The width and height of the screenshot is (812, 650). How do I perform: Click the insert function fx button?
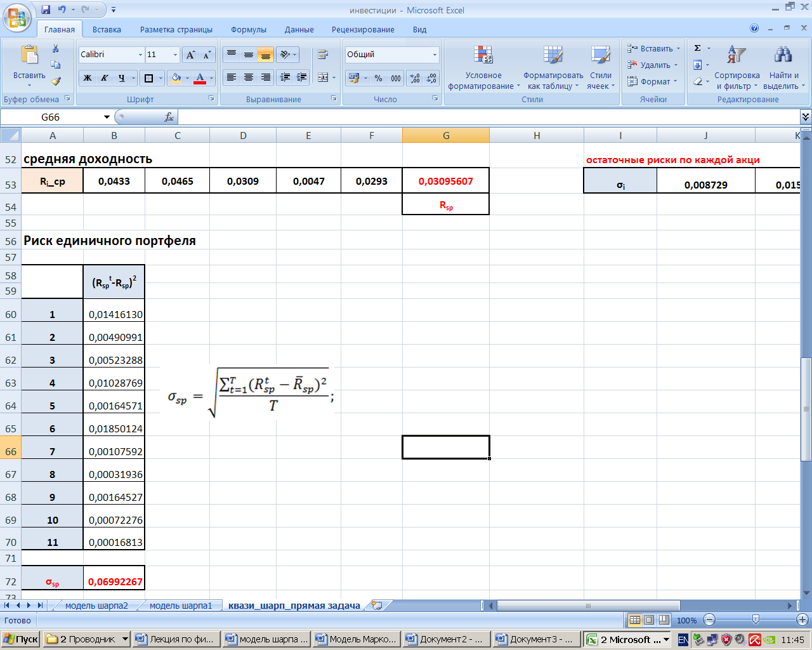click(x=169, y=117)
